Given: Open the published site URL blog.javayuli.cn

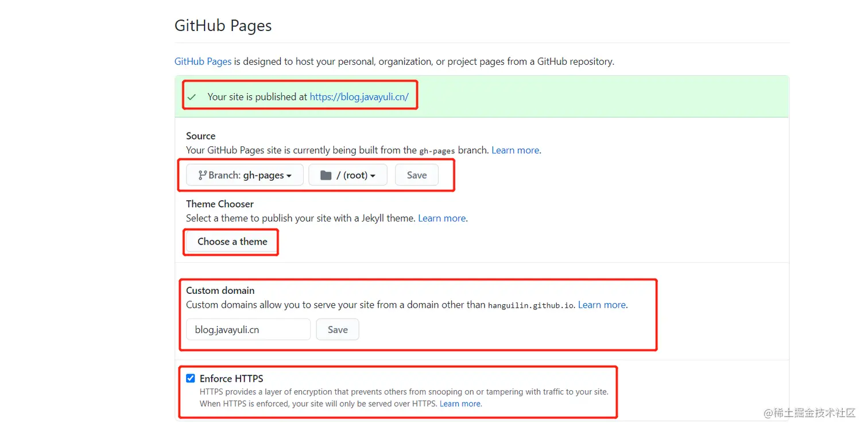Looking at the screenshot, I should pyautogui.click(x=359, y=97).
